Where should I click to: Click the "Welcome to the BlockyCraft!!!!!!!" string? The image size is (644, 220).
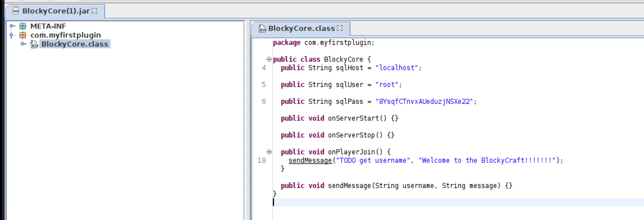click(487, 160)
